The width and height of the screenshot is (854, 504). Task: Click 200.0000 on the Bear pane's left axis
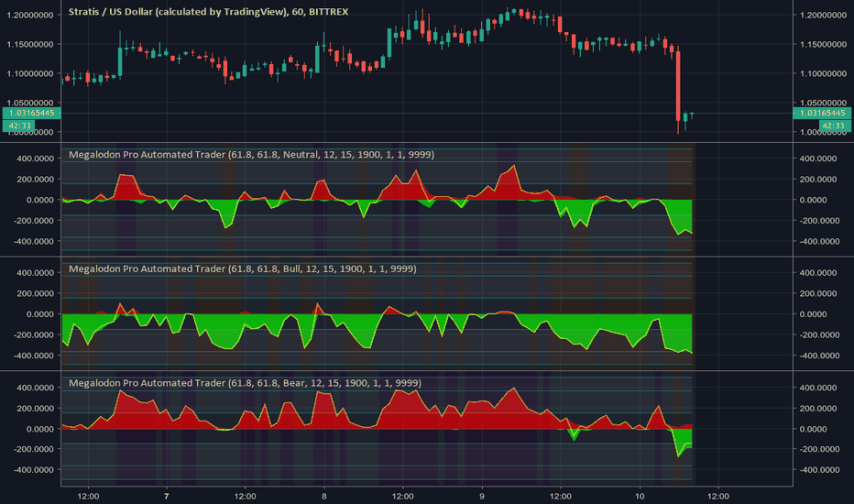point(36,409)
